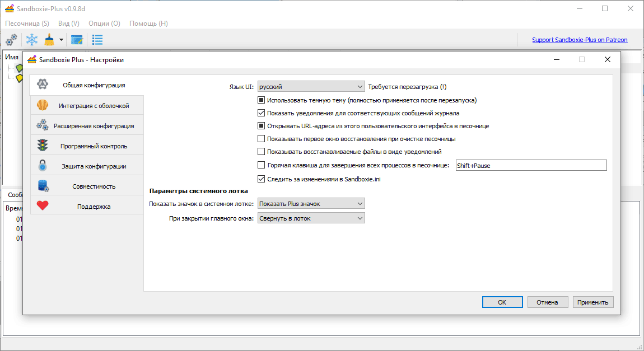Open Интеграция с оболочкой tab
This screenshot has width=644, height=351.
[x=87, y=105]
